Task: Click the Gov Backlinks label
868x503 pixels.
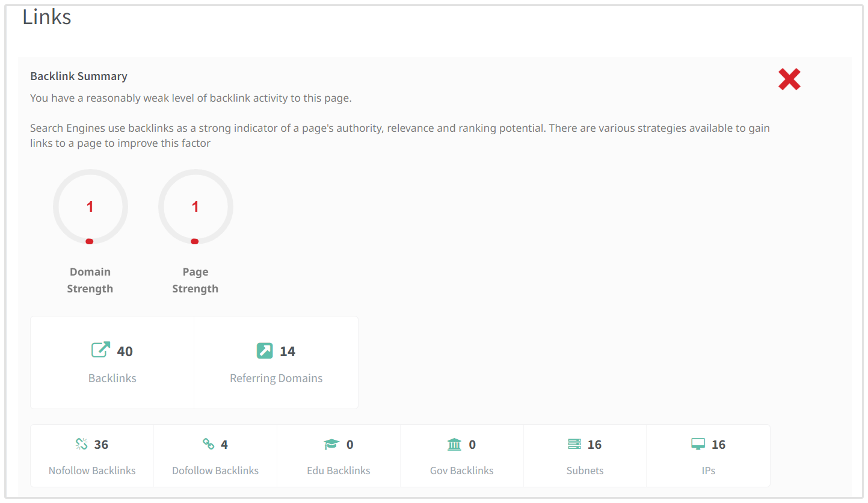Action: (x=462, y=471)
